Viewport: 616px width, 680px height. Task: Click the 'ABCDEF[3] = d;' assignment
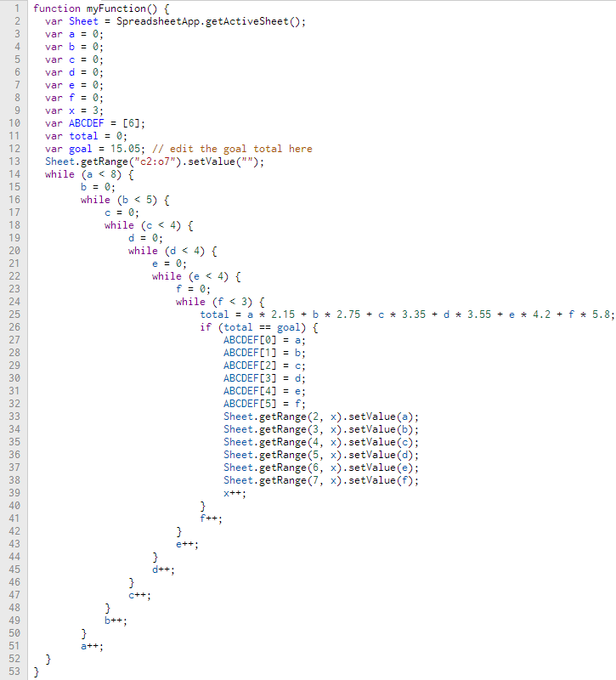coord(264,378)
